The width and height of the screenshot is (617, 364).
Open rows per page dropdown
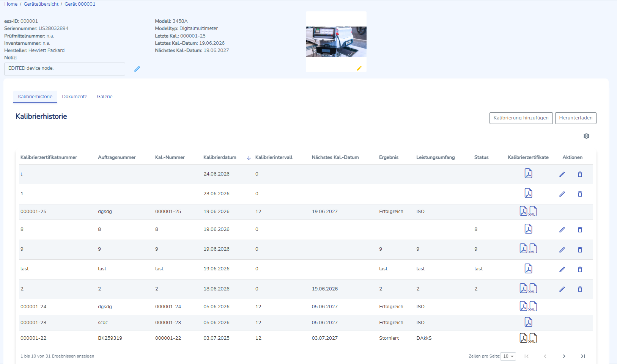(x=508, y=356)
